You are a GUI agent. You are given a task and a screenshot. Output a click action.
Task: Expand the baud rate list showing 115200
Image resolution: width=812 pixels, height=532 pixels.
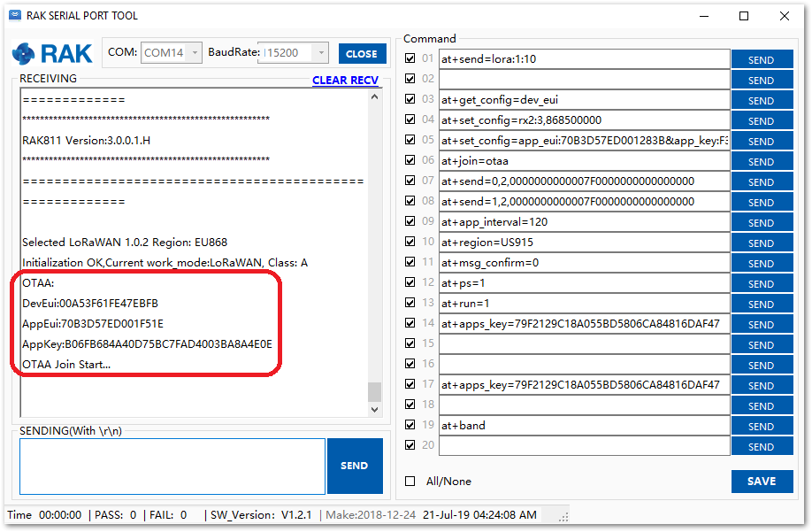point(322,52)
